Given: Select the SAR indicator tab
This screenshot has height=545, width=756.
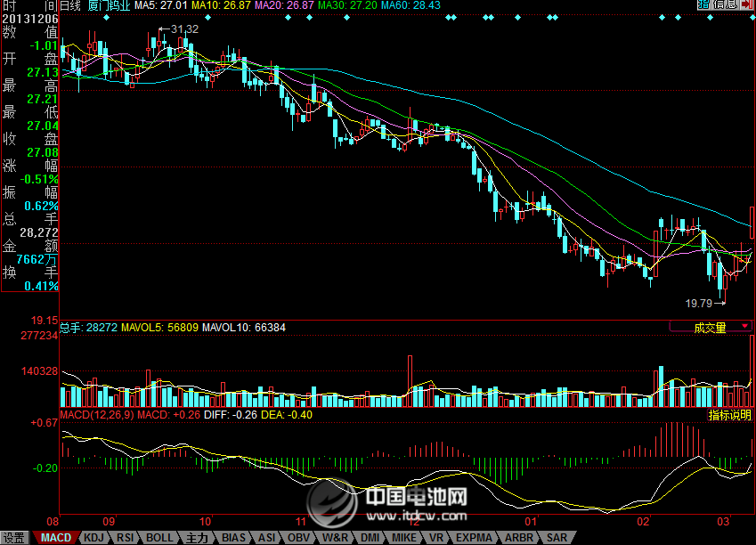Looking at the screenshot, I should pos(557,538).
